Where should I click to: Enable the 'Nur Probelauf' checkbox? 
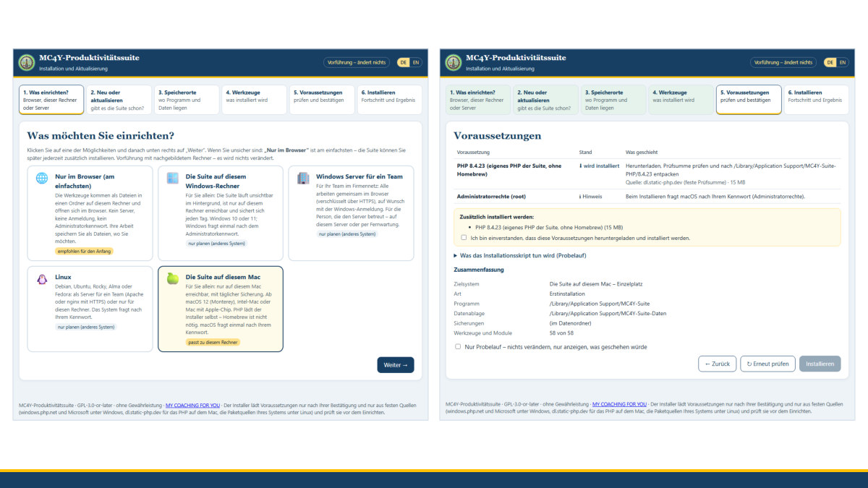click(458, 346)
